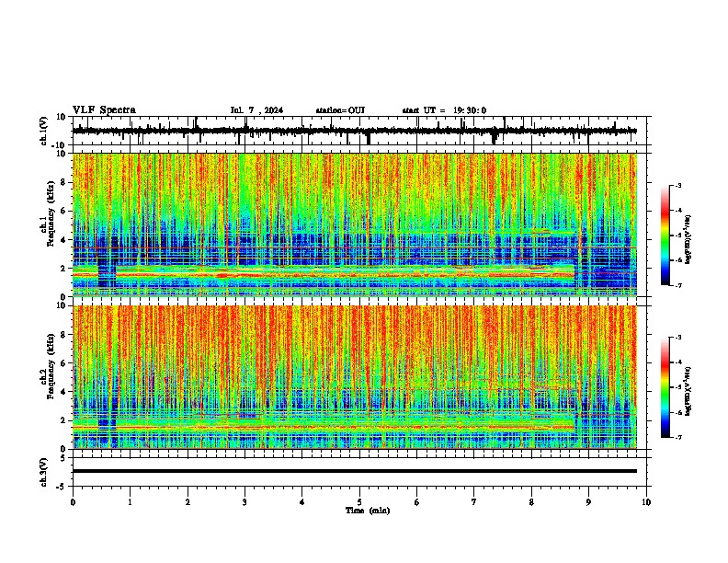The width and height of the screenshot is (728, 563).
Task: Click time axis tick label "5"
Action: pos(359,502)
